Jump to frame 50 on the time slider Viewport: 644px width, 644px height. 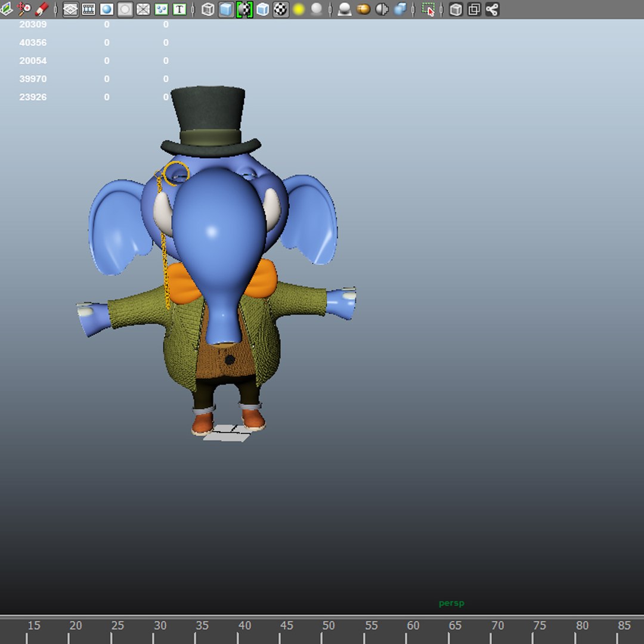(328, 626)
